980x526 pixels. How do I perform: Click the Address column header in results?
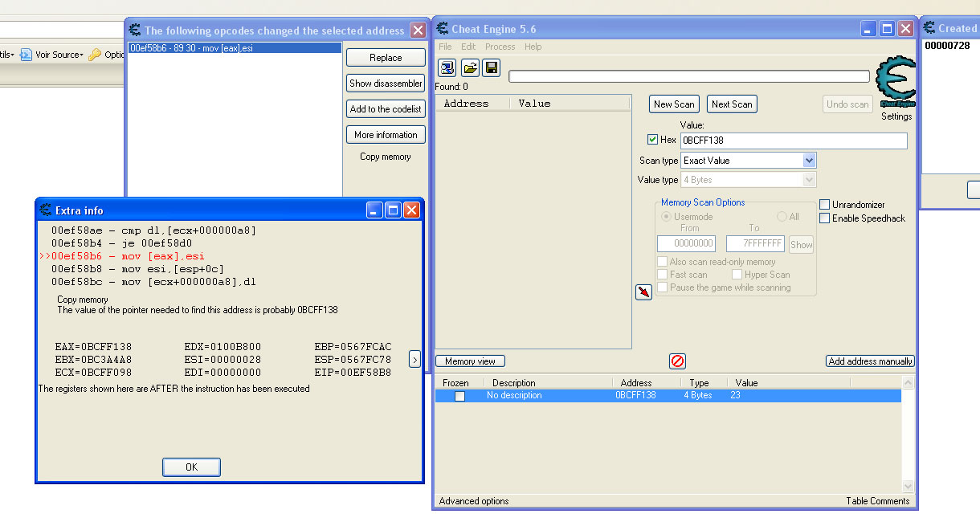coord(472,104)
